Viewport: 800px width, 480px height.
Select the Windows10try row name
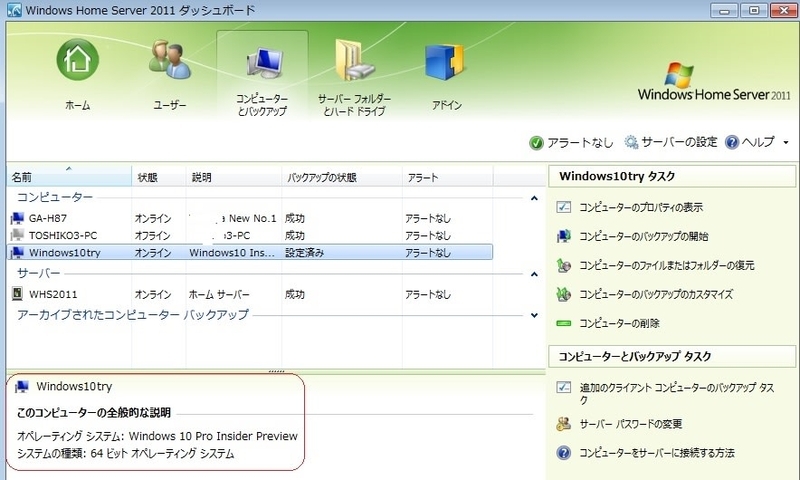[x=64, y=252]
